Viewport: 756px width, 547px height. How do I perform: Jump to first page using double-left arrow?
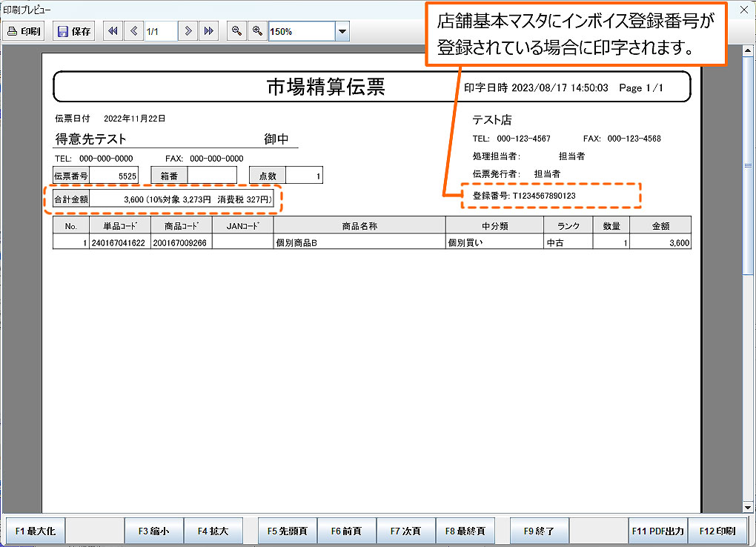113,32
